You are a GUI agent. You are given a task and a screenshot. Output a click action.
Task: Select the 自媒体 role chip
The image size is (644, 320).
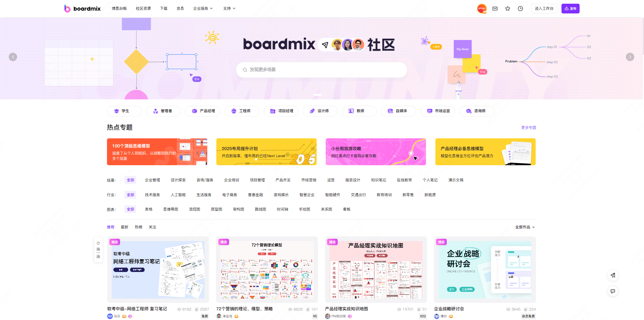pyautogui.click(x=398, y=111)
